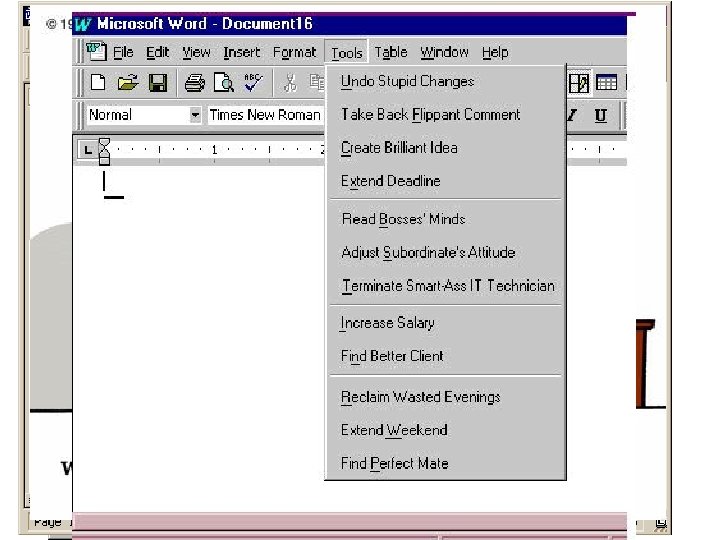Open Print Preview magnifier icon
720x540 pixels.
(224, 83)
